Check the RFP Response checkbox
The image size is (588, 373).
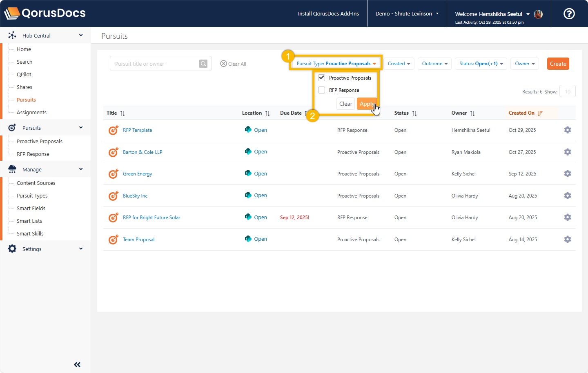[x=322, y=90]
